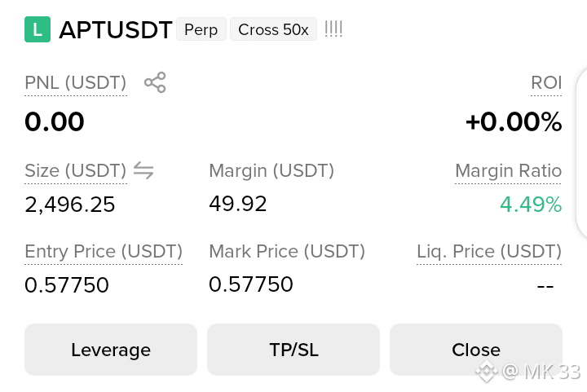Open the Margin Ratio label explanation
Screen dimensions: 587x392
click(508, 171)
